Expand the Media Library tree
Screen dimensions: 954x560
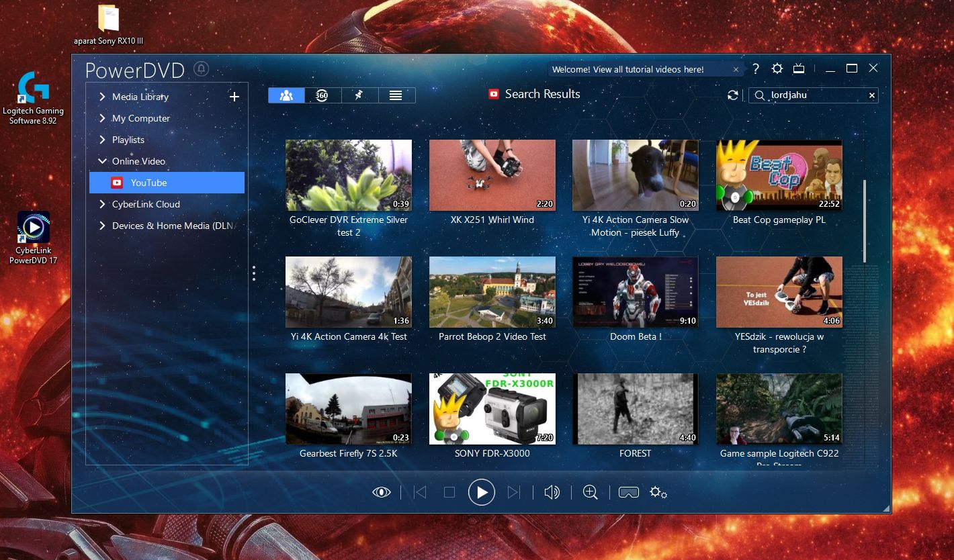102,97
